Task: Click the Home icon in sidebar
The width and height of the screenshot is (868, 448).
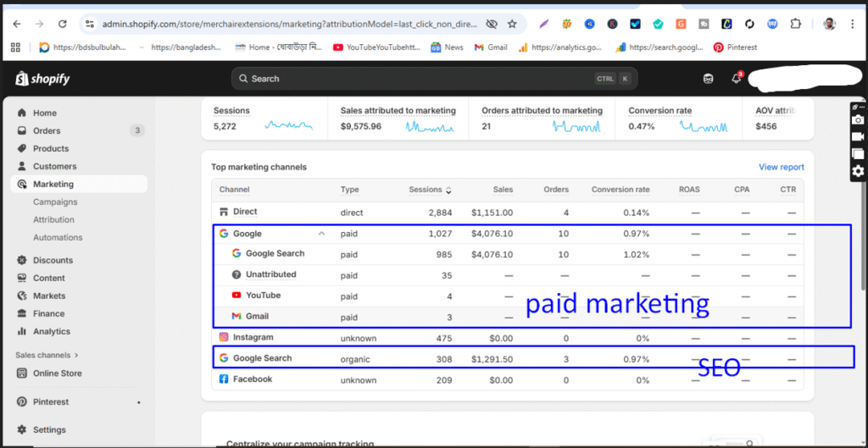Action: coord(22,113)
